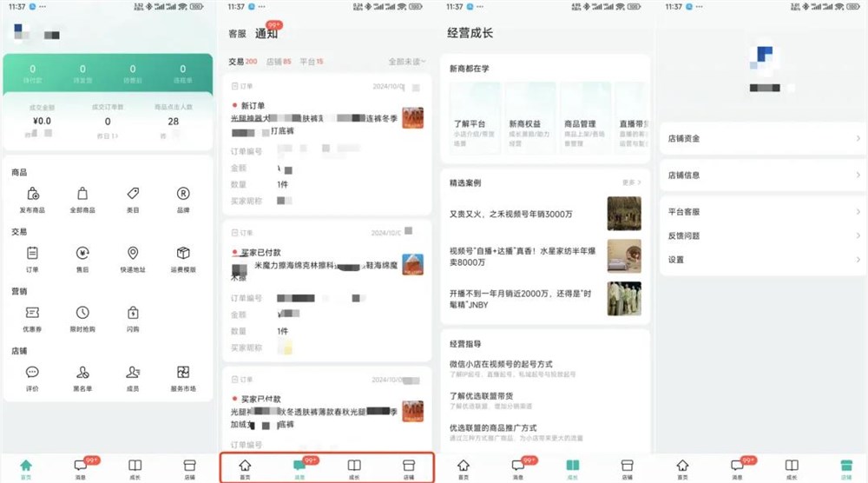The height and width of the screenshot is (483, 868).
Task: Read JNBY 月销近2000万 case article
Action: (520, 299)
